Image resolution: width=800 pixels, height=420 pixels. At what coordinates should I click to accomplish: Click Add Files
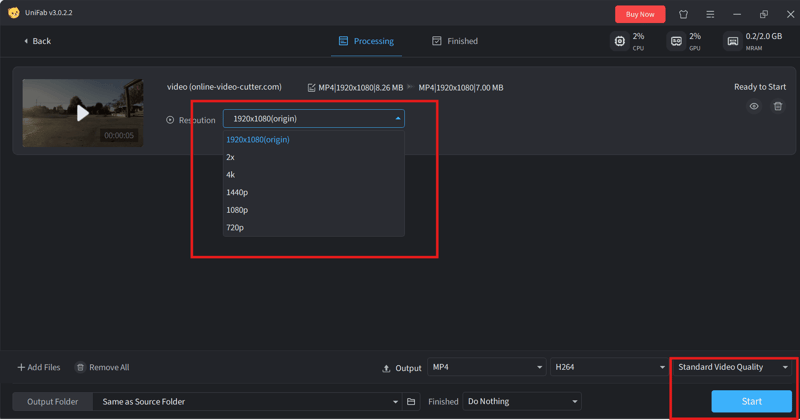[x=39, y=368]
